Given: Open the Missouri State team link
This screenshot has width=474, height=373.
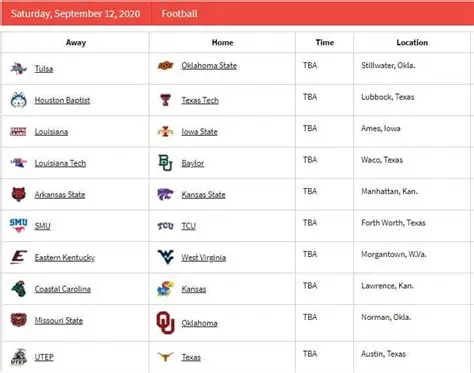Looking at the screenshot, I should [x=59, y=321].
